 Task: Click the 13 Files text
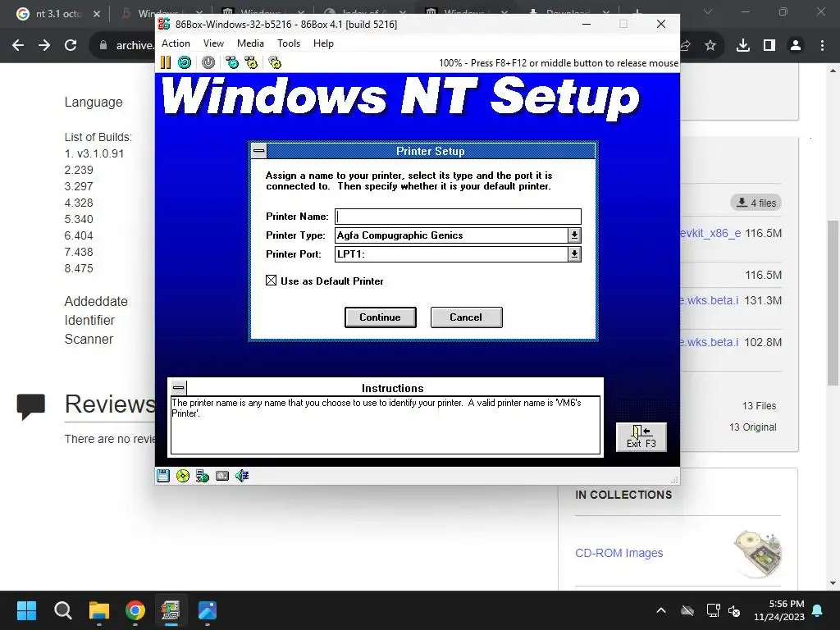point(759,406)
